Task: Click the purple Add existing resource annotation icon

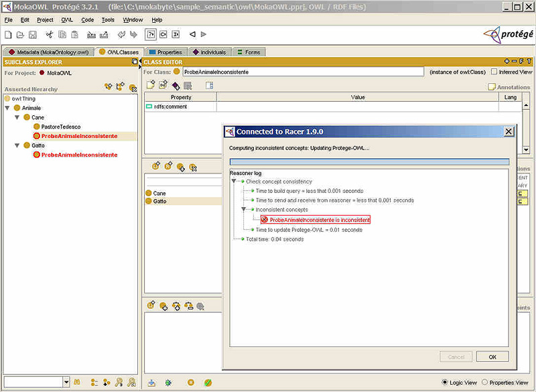Action: click(176, 86)
